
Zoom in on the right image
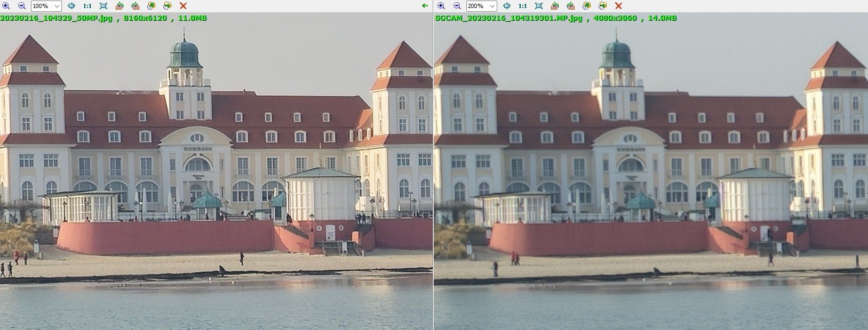441,6
